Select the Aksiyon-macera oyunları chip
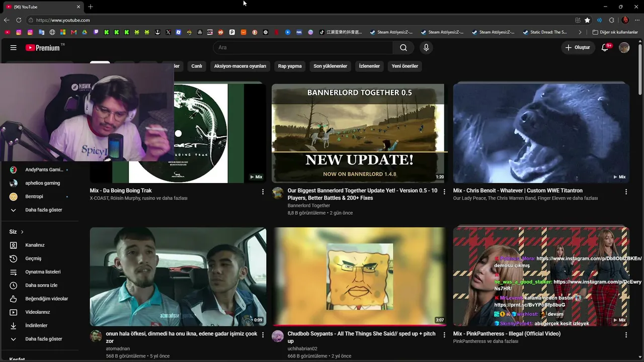644x362 pixels. [x=240, y=66]
